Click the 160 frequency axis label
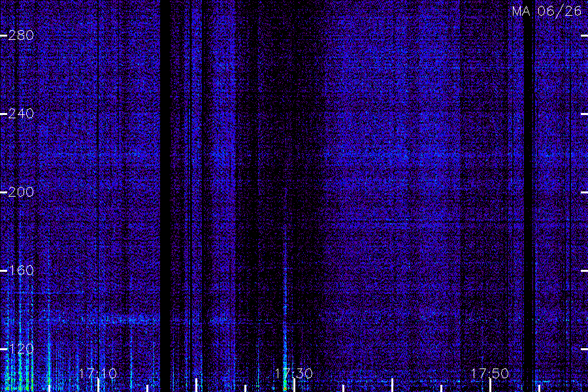 pos(21,270)
